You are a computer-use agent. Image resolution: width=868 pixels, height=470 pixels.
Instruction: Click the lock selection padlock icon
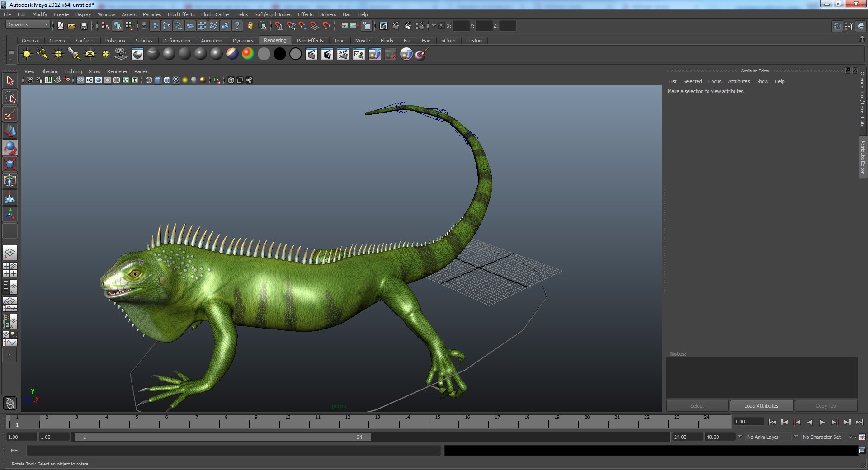[x=250, y=26]
